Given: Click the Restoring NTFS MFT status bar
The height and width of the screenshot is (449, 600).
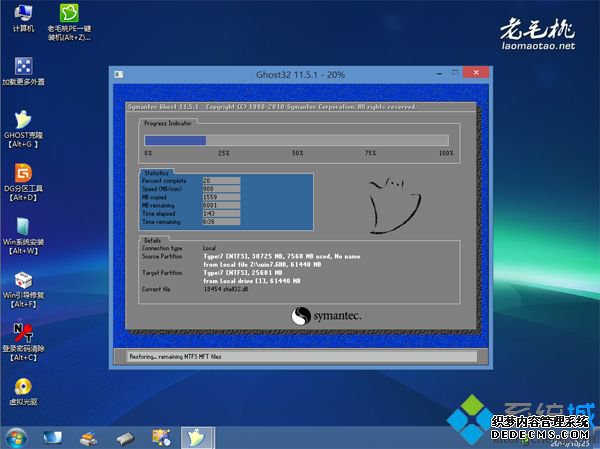Looking at the screenshot, I should (300, 356).
